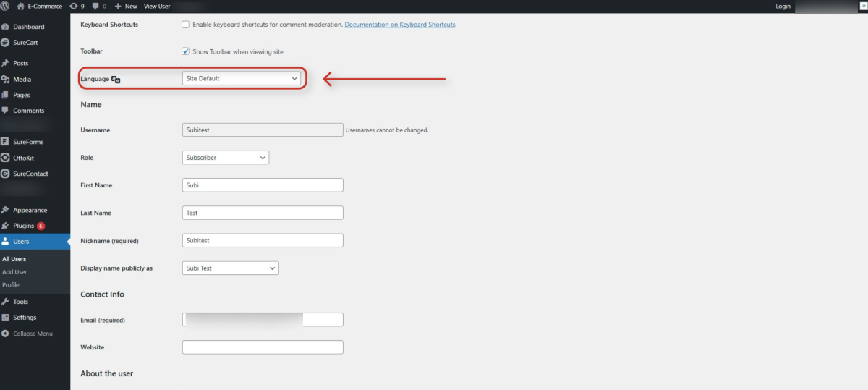Click the Comments sidebar icon
The height and width of the screenshot is (390, 868).
pyautogui.click(x=5, y=111)
